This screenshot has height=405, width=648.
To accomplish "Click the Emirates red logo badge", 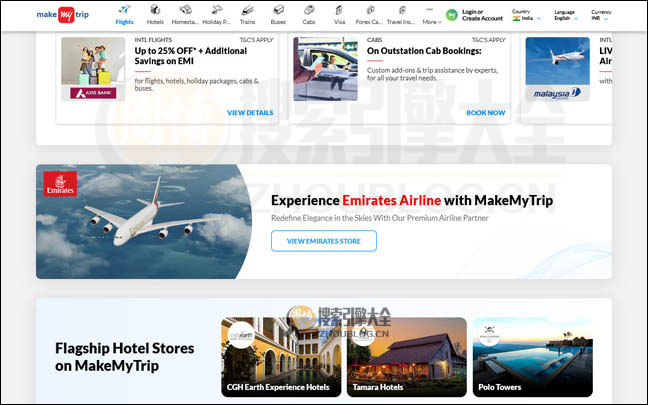I will pyautogui.click(x=60, y=184).
